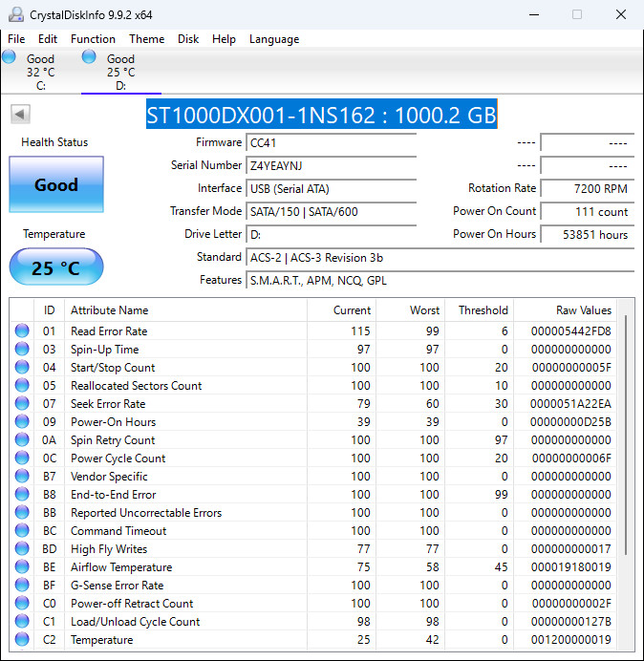644x661 pixels.
Task: Click the blue orb for Seek Error Rate
Action: pyautogui.click(x=22, y=403)
